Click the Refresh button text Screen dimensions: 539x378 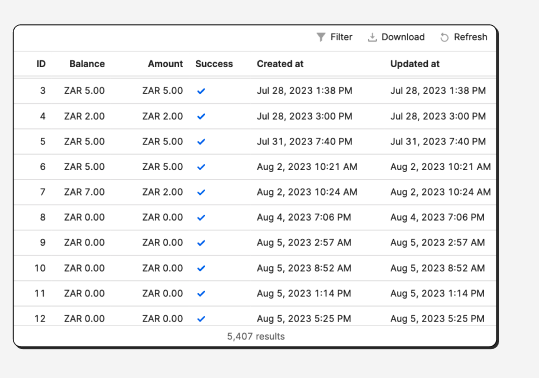point(471,37)
